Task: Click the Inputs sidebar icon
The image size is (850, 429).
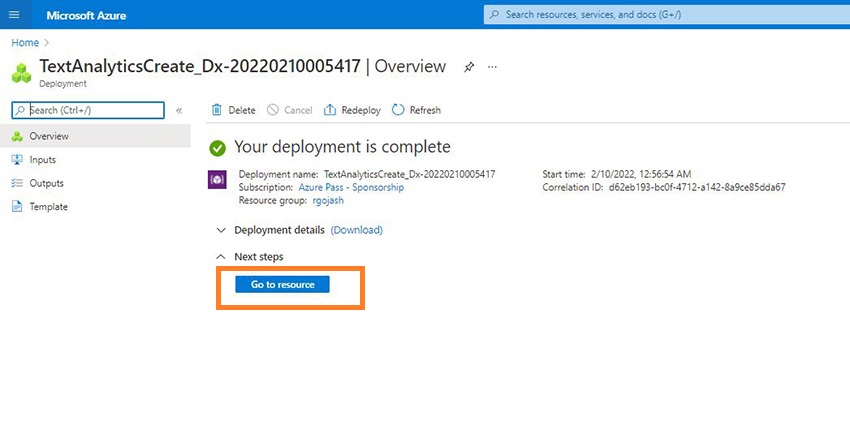Action: 17,159
